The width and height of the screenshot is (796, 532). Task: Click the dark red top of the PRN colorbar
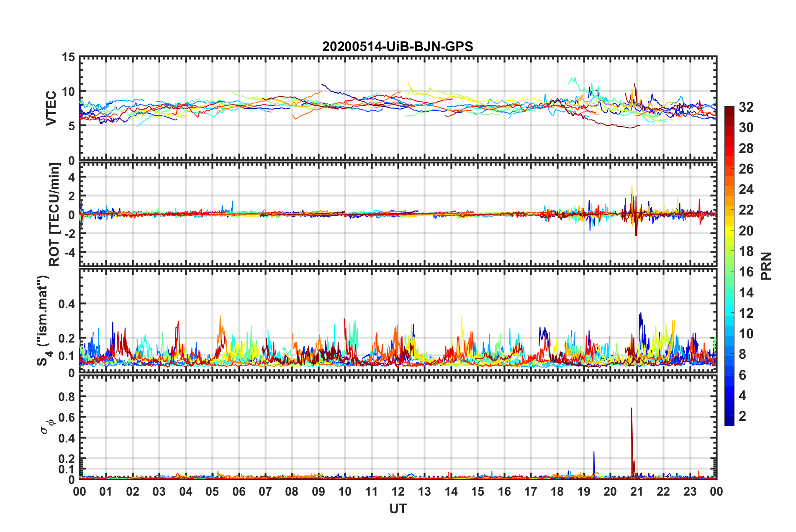coord(729,112)
